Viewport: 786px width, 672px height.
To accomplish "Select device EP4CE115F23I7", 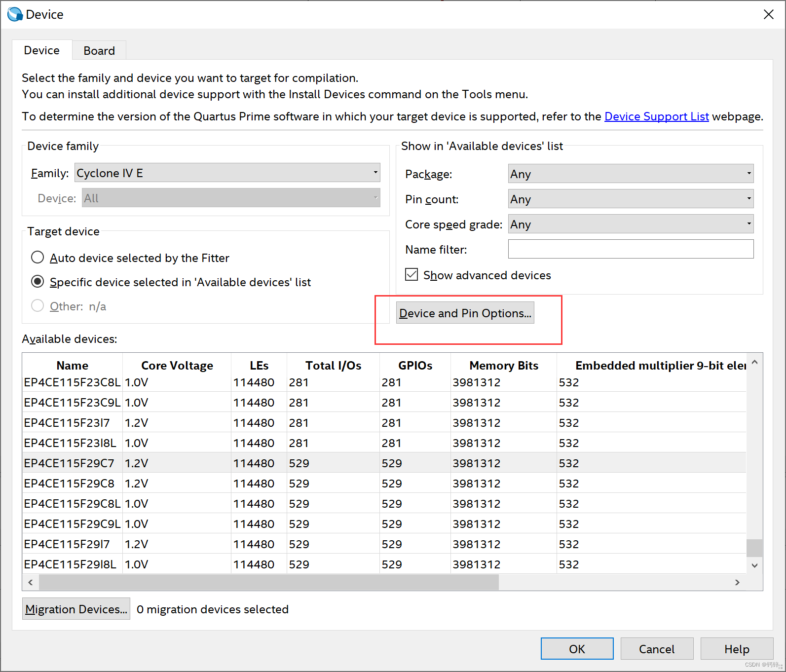I will [x=384, y=423].
